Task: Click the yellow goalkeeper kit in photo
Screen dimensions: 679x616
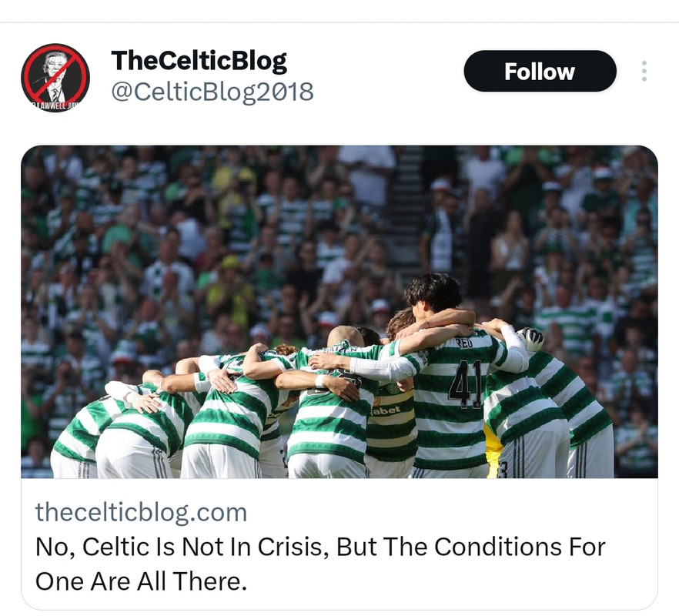Action: pyautogui.click(x=493, y=450)
